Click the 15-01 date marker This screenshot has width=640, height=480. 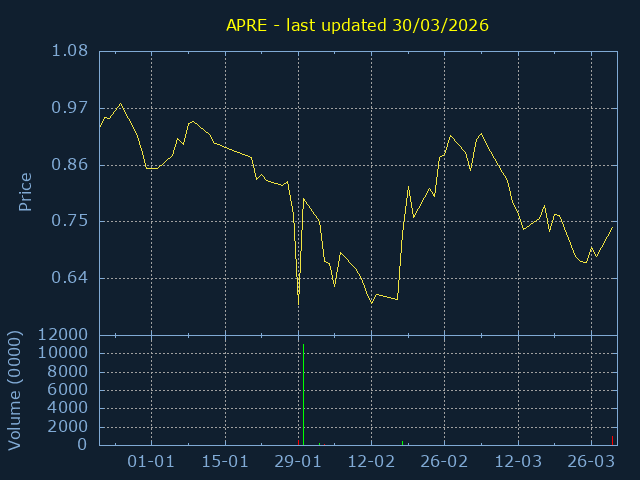225,462
